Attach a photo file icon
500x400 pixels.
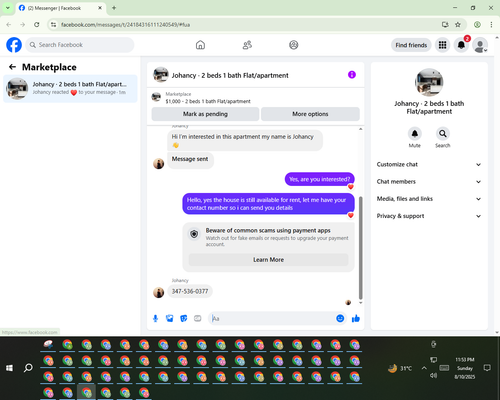(170, 319)
